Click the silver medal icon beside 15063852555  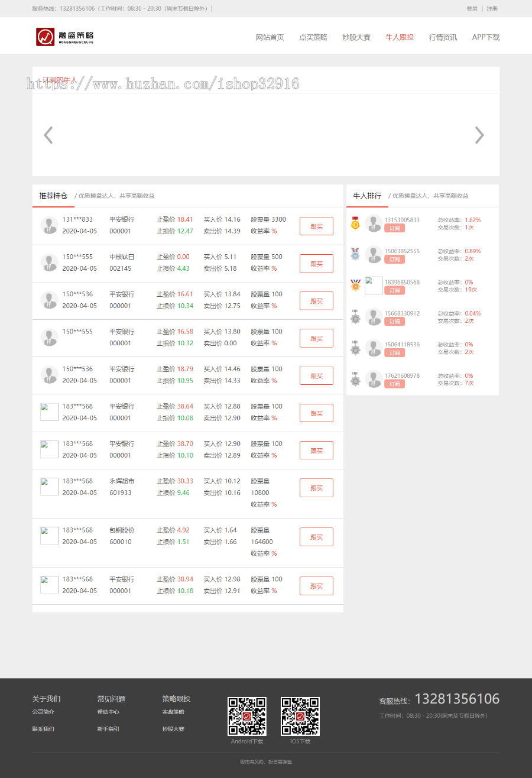[x=354, y=254]
